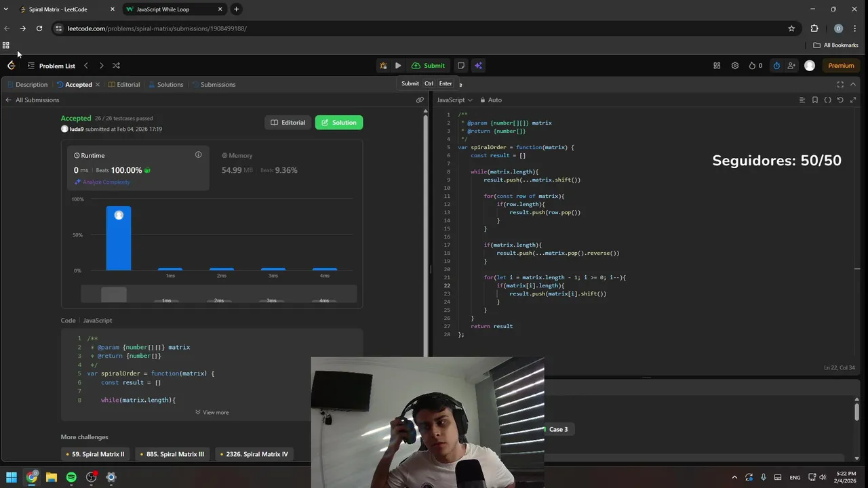Click the LeetCode logo icon
The width and height of the screenshot is (868, 488).
pyautogui.click(x=11, y=66)
